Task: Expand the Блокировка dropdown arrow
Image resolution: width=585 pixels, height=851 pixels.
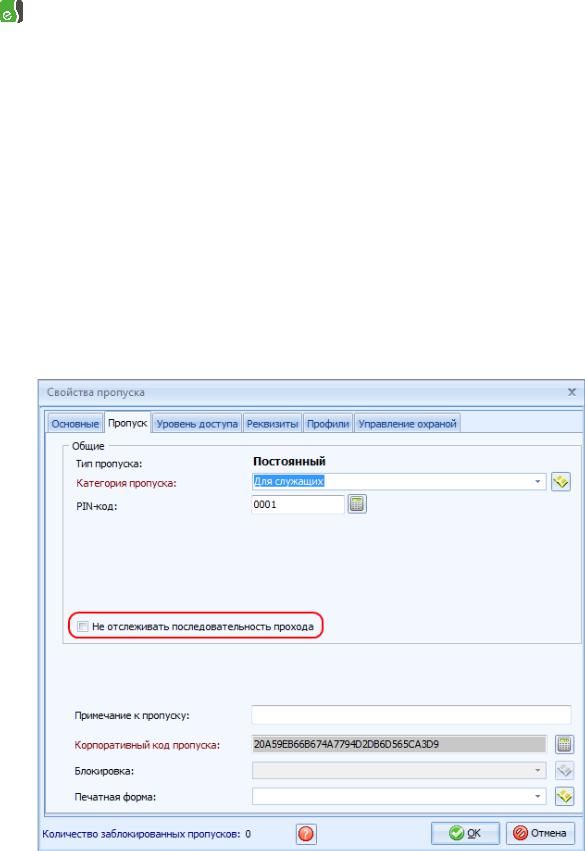Action: pos(537,770)
